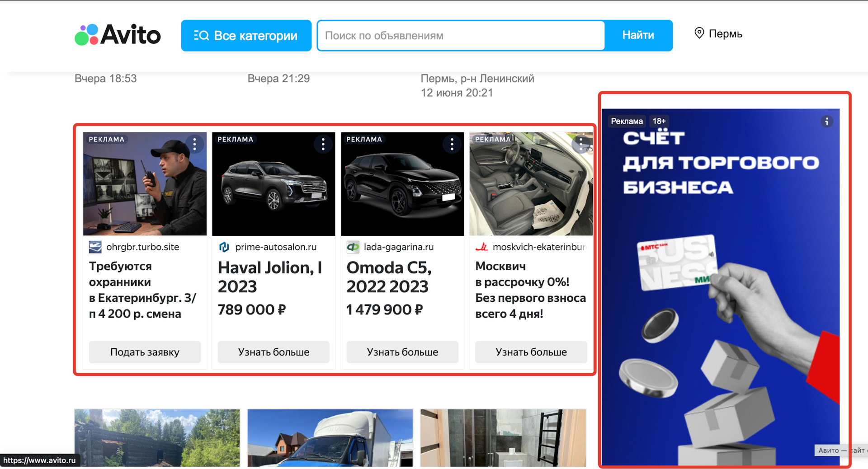The height and width of the screenshot is (469, 868).
Task: Open the prime-autosalon.ru link
Action: (x=276, y=247)
